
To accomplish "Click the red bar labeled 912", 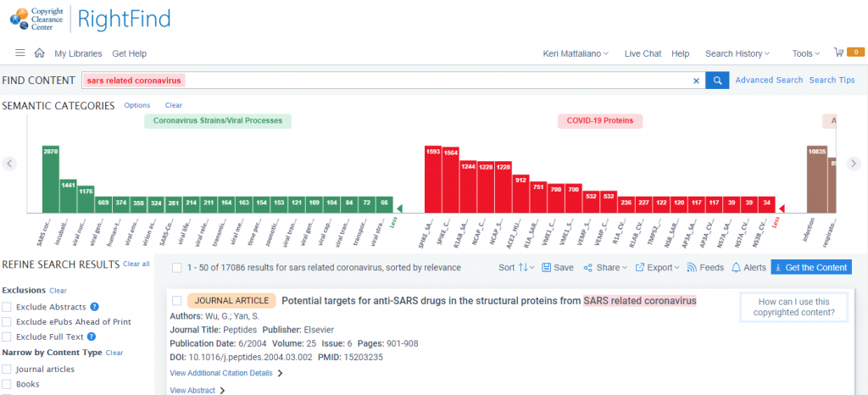I will pyautogui.click(x=520, y=193).
